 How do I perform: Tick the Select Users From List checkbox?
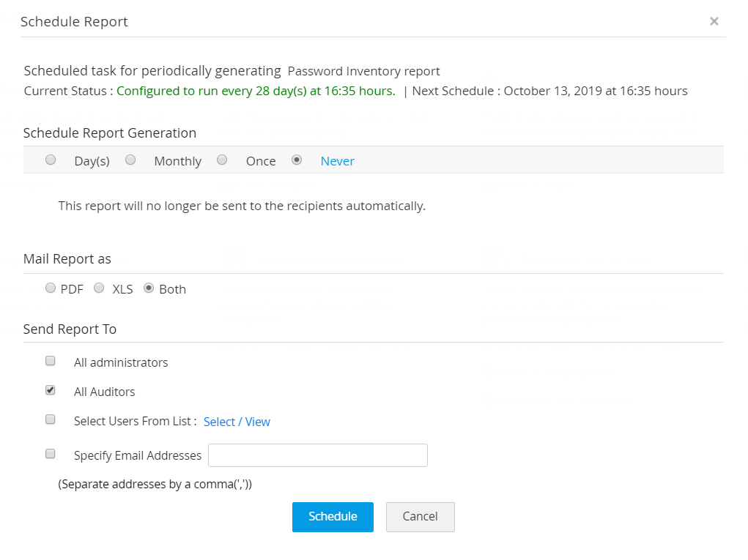click(51, 419)
